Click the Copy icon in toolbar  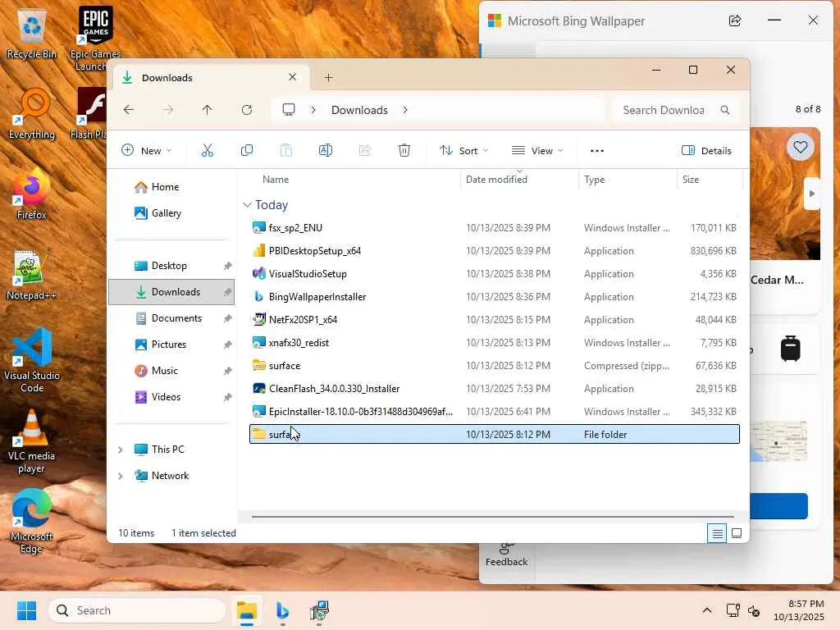(247, 151)
